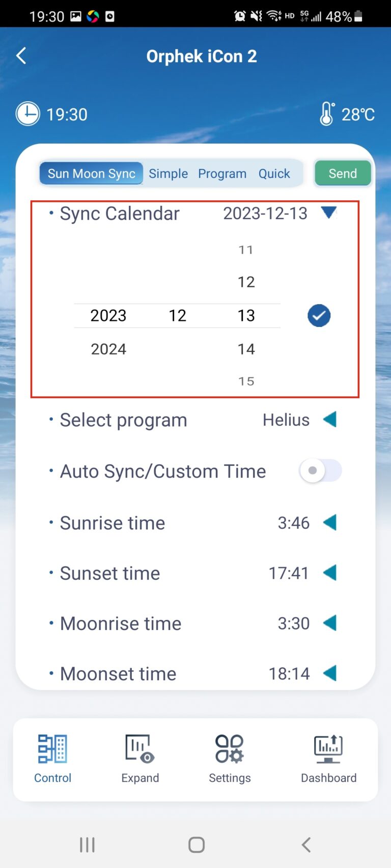Expand the Select program Helius arrow
This screenshot has height=868, width=391.
coord(330,420)
